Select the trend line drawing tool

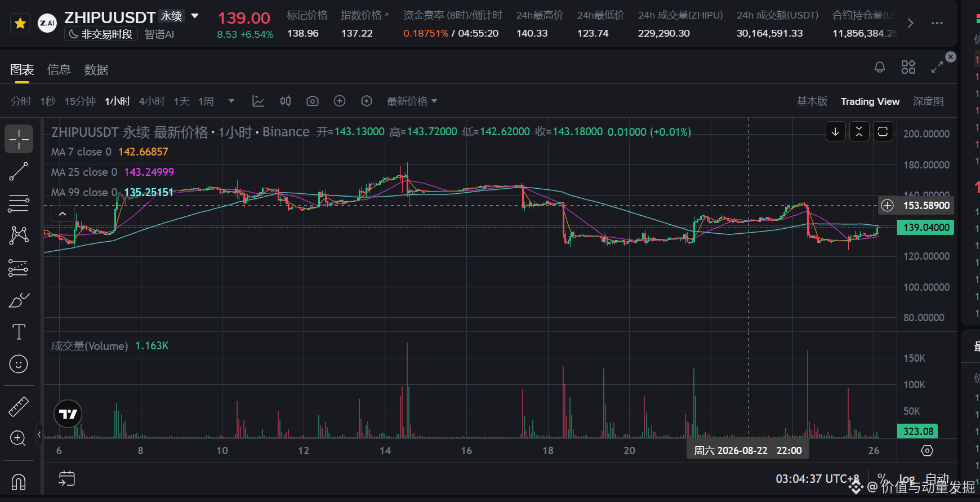pos(19,171)
